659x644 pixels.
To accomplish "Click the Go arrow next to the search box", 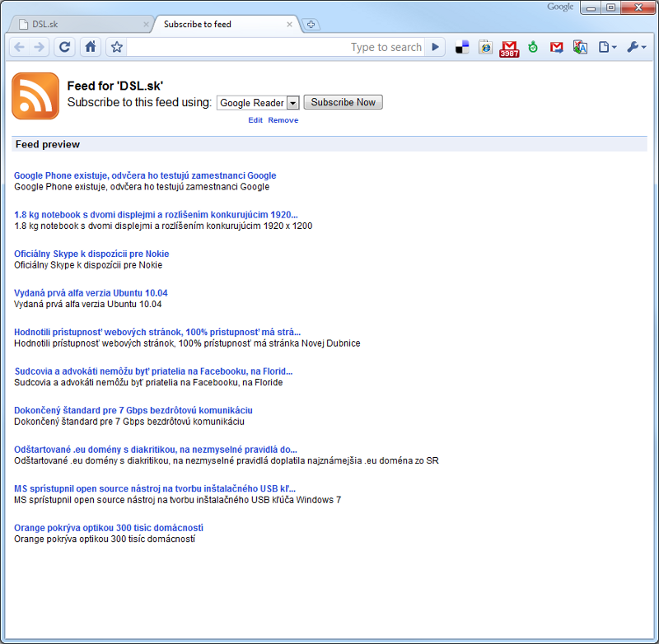I will click(x=436, y=47).
